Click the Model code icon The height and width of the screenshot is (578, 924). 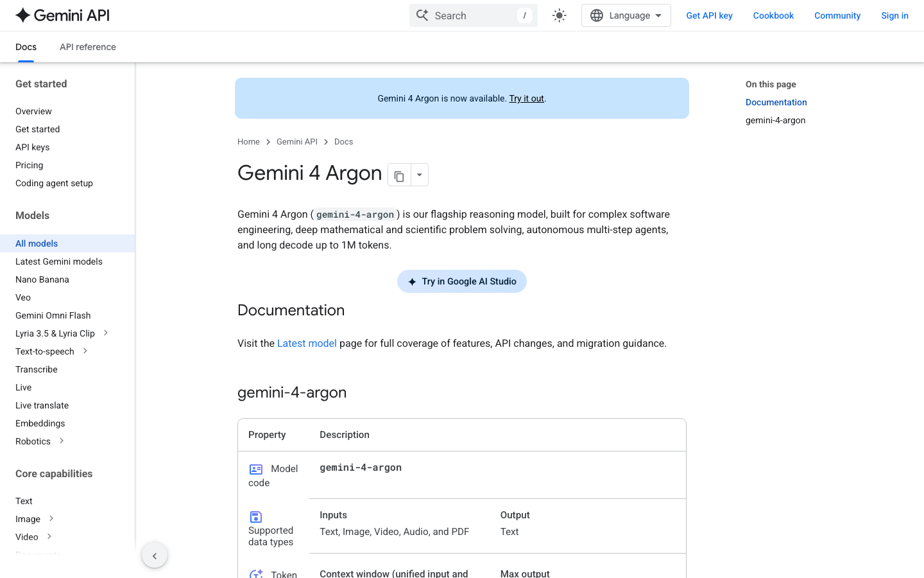click(256, 469)
